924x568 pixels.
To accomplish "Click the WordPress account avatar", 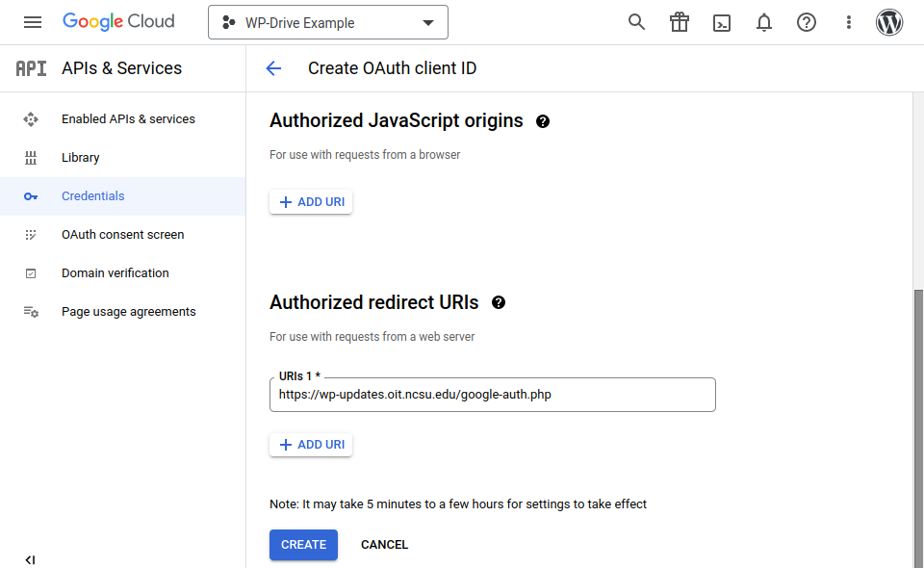I will pyautogui.click(x=889, y=21).
